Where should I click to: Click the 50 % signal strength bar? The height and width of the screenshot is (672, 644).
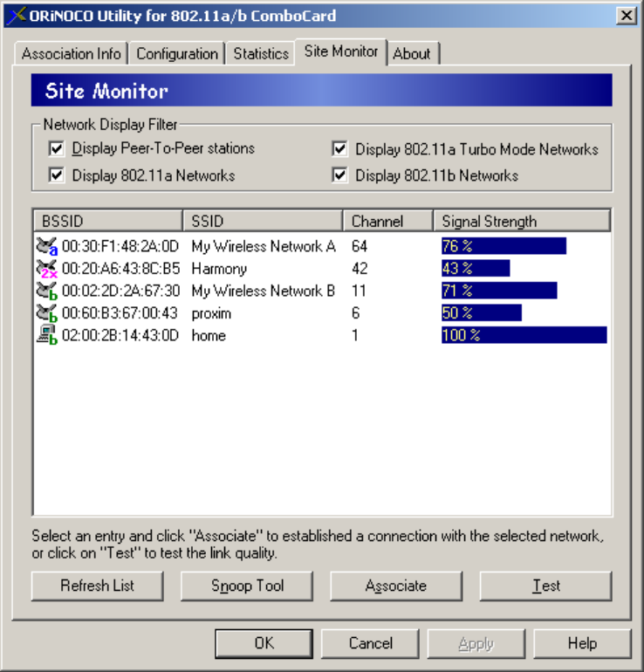tap(482, 312)
